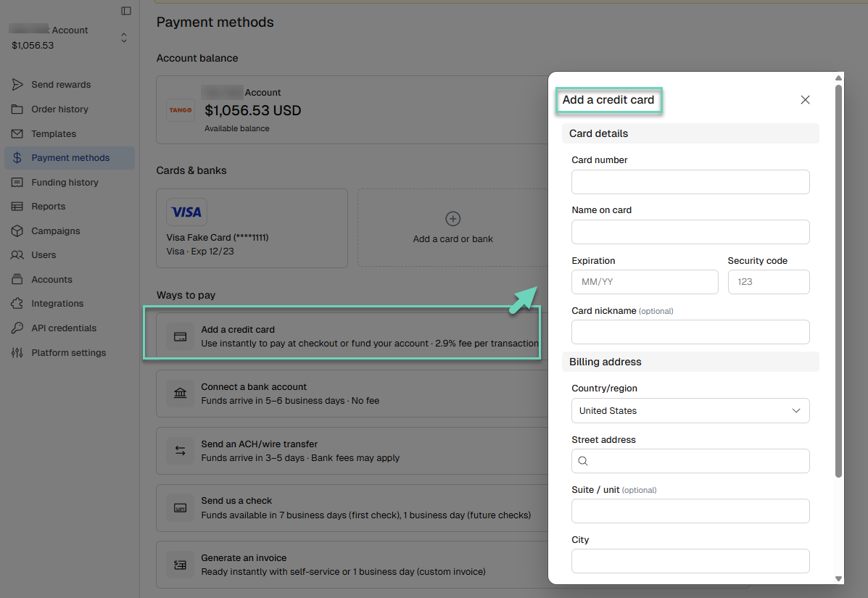Click the dialog's vertical scrollbar

click(839, 281)
